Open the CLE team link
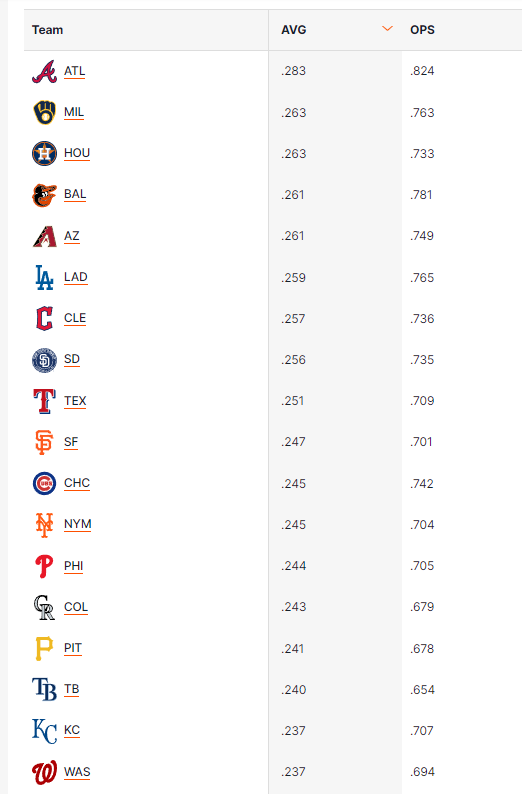The image size is (522, 794). tap(75, 318)
